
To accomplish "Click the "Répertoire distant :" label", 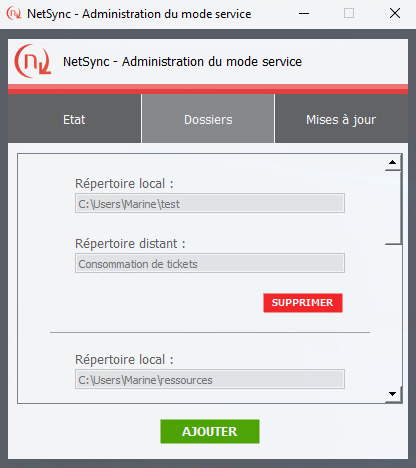I will pos(130,244).
